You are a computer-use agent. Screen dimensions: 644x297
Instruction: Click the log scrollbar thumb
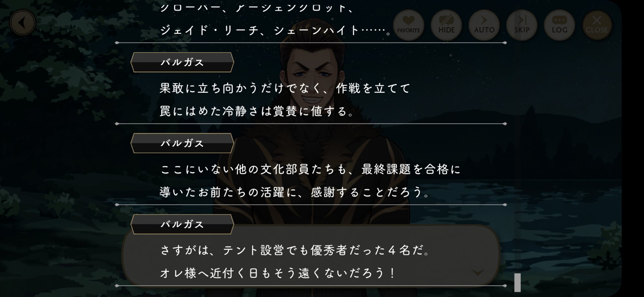[517, 283]
